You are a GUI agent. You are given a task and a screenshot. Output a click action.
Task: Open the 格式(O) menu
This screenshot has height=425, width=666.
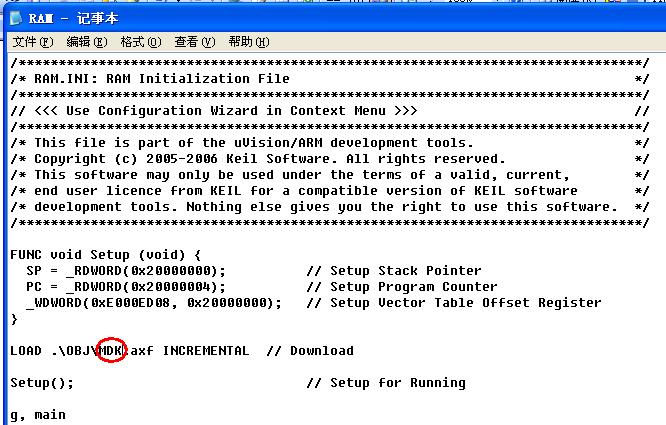(141, 42)
